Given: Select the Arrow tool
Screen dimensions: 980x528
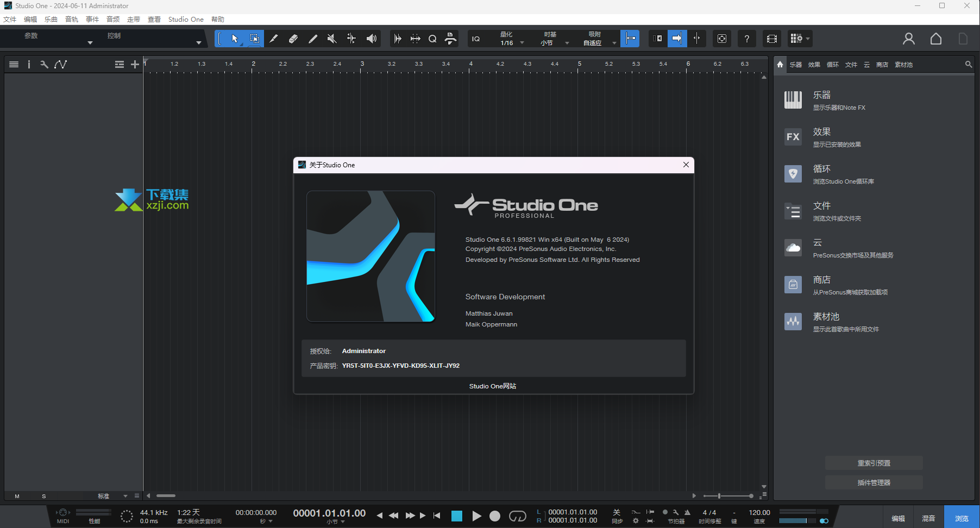Looking at the screenshot, I should click(235, 39).
